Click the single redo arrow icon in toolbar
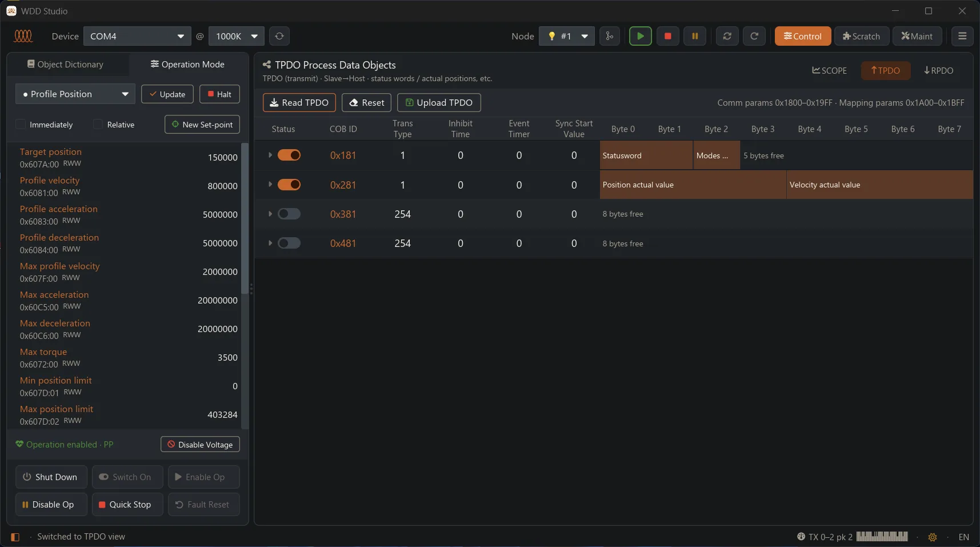The image size is (980, 547). click(x=754, y=36)
